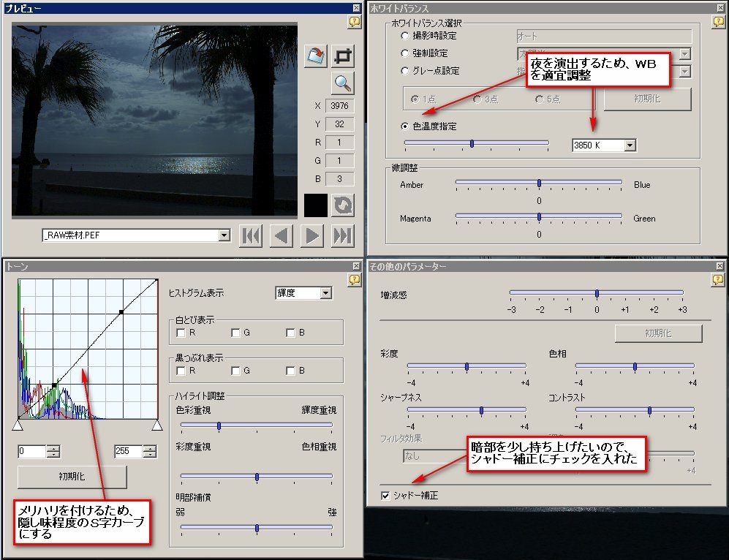Viewport: 729px width, 560px height.
Task: Click the black point triangle marker
Action: (18, 425)
